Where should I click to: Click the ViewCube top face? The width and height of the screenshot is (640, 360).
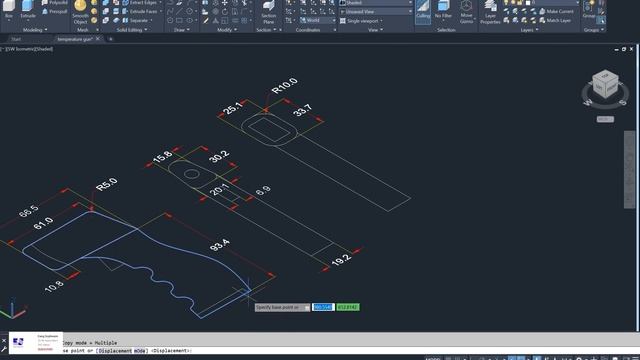(x=606, y=76)
